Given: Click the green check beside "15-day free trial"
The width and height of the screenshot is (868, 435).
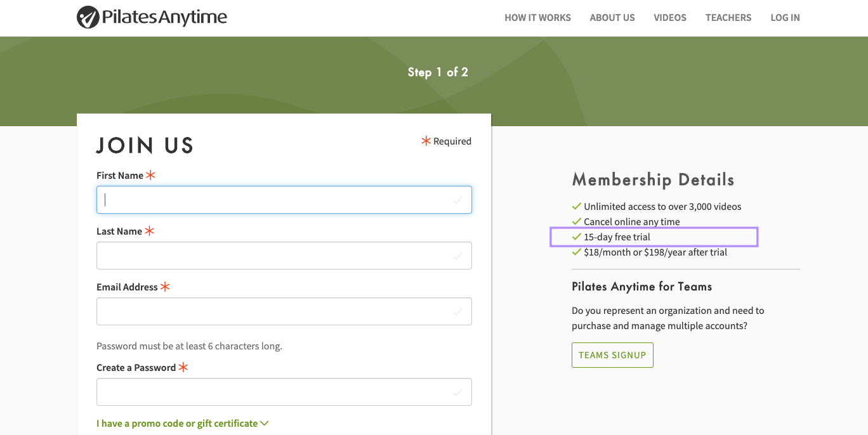Looking at the screenshot, I should [x=577, y=237].
